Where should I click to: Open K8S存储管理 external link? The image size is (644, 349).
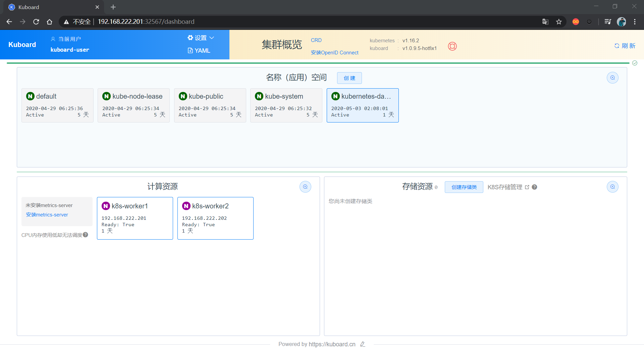pos(508,187)
